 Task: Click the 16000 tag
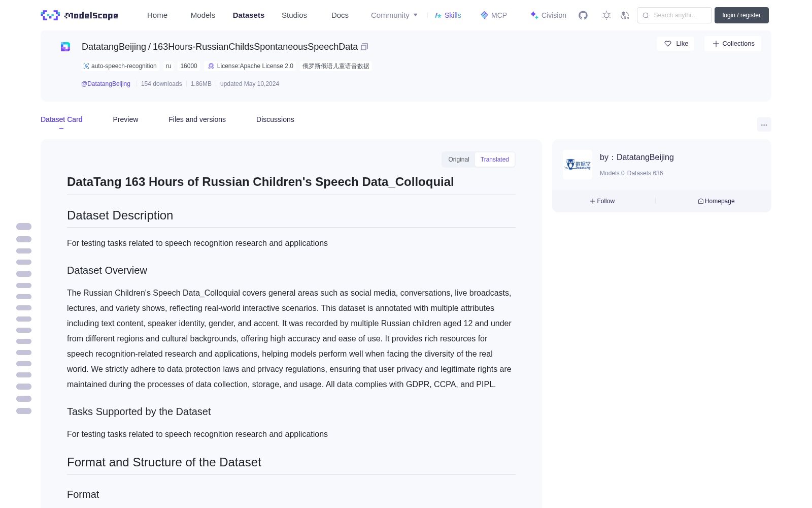coord(189,66)
